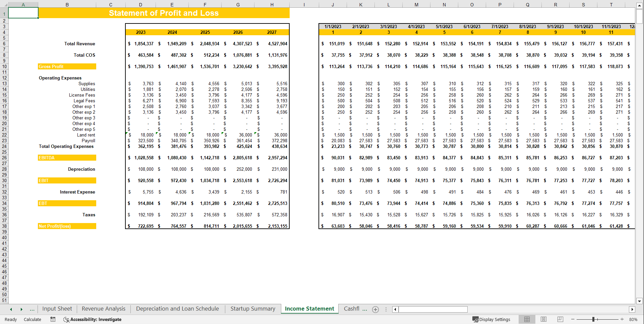Start macro recording from the status bar
The width and height of the screenshot is (644, 324).
pyautogui.click(x=53, y=319)
